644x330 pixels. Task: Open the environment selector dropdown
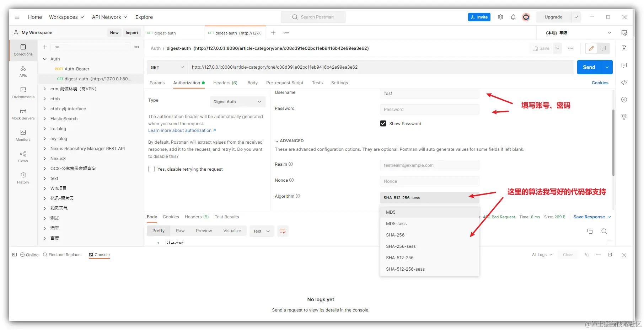tap(578, 33)
